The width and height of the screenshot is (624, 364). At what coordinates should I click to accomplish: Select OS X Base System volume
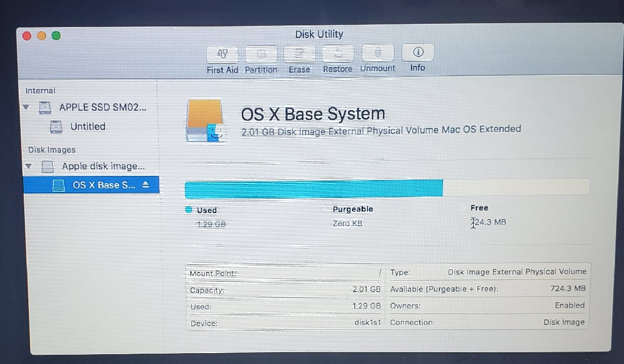pyautogui.click(x=91, y=185)
